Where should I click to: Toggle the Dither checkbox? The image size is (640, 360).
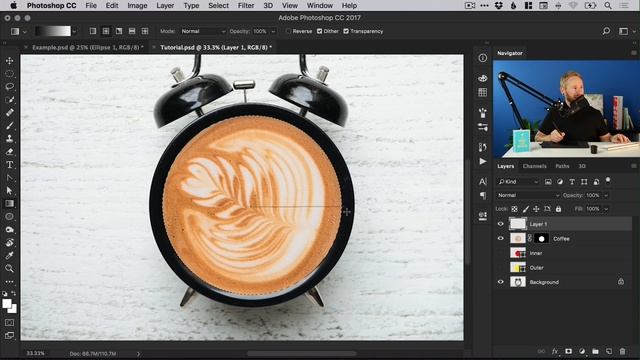[x=320, y=31]
